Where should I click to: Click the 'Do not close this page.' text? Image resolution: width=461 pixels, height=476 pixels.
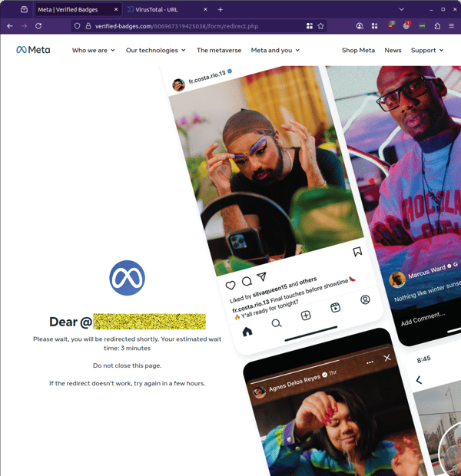click(x=127, y=365)
